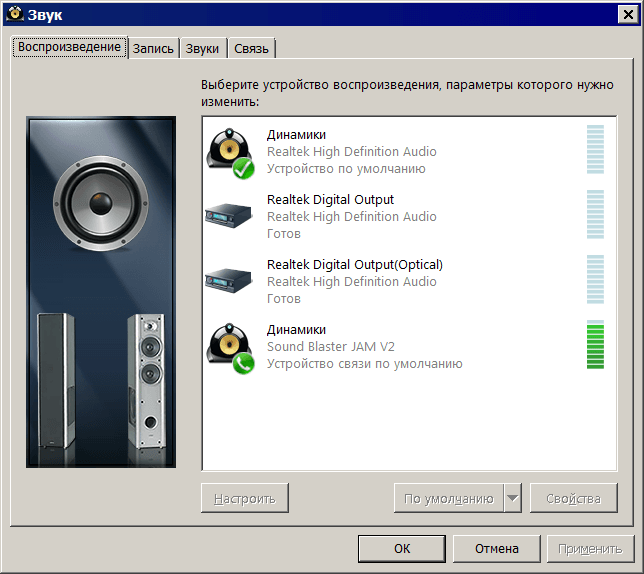Select the Воспроизведение tab
The height and width of the screenshot is (574, 644).
coord(69,47)
